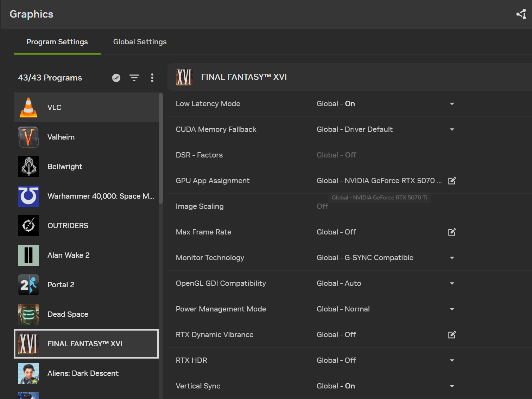Screen dimensions: 532x399
Task: Click the Max Frame Rate edit icon
Action: 452,232
